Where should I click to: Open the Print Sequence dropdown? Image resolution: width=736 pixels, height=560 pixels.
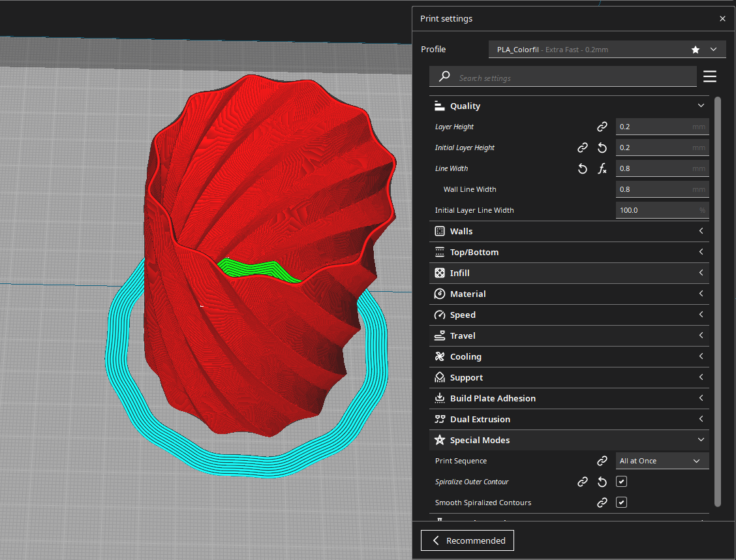click(x=662, y=461)
